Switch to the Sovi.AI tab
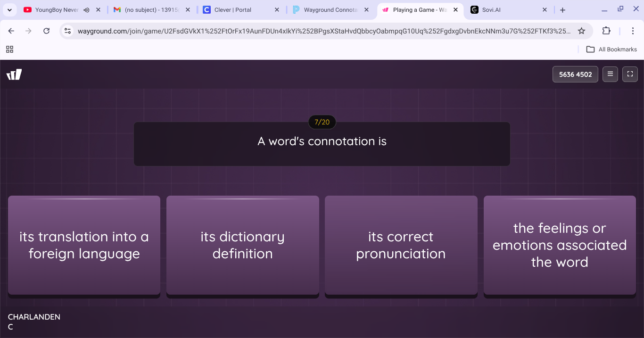This screenshot has height=338, width=644. (492, 9)
